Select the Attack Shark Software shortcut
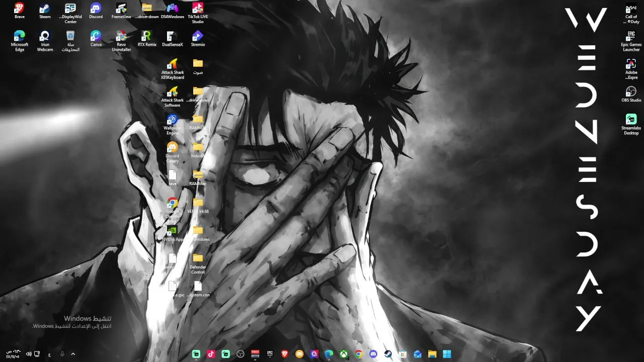The image size is (644, 362). [x=173, y=97]
